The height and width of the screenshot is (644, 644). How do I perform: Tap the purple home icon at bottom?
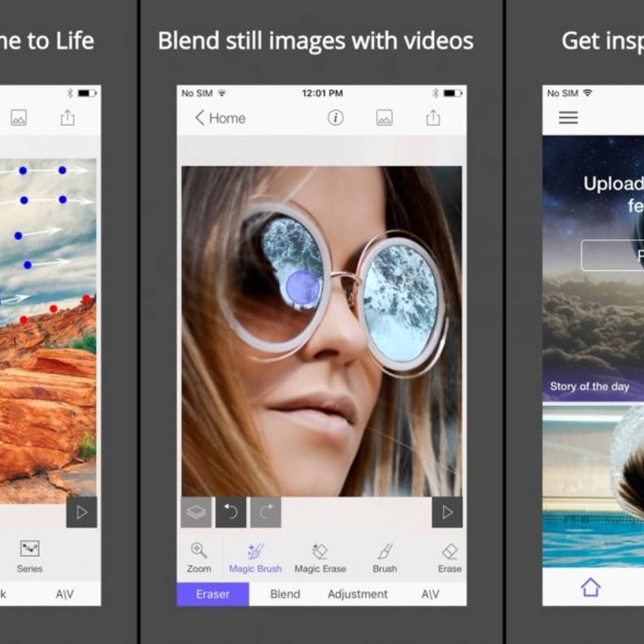click(x=590, y=587)
